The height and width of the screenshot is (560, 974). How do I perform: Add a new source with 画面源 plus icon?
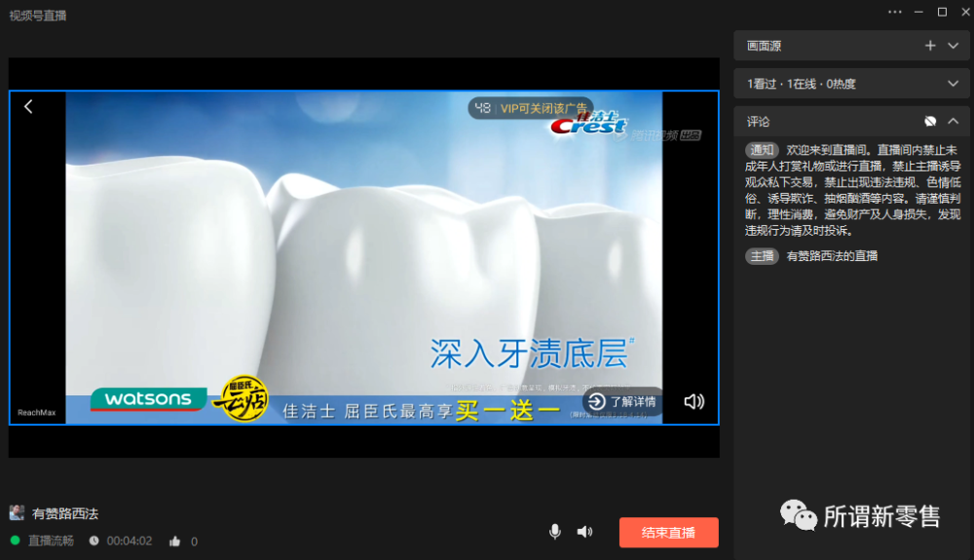pyautogui.click(x=930, y=46)
